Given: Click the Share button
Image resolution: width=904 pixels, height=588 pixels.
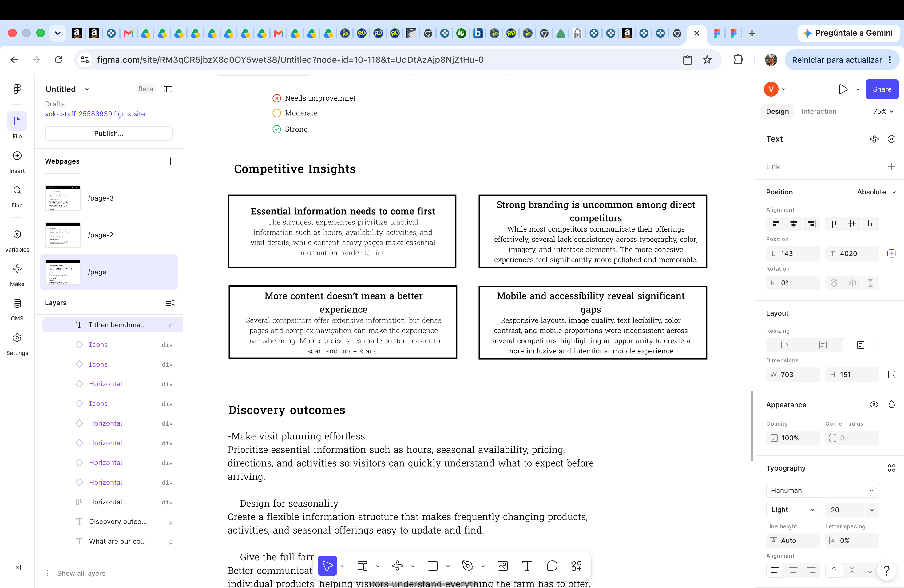Looking at the screenshot, I should (x=882, y=89).
